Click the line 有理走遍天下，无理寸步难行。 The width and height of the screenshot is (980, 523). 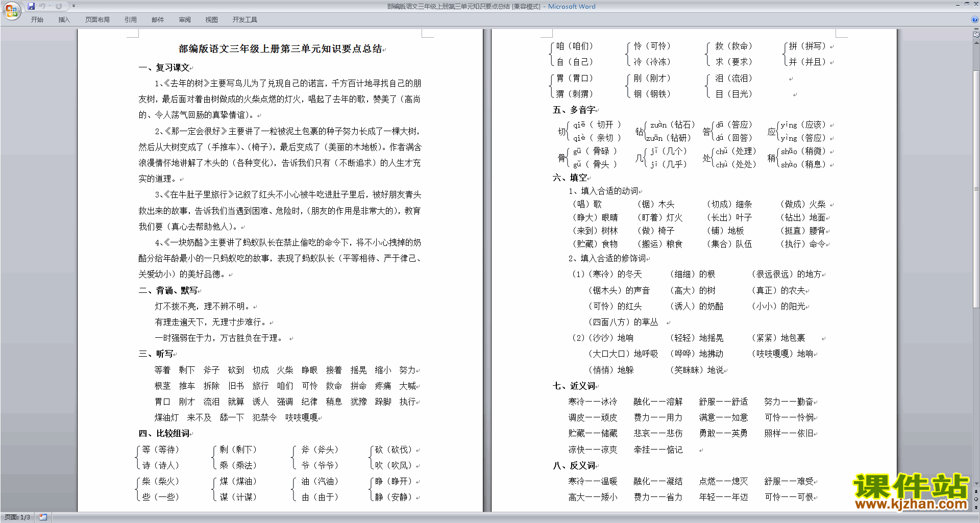click(212, 322)
